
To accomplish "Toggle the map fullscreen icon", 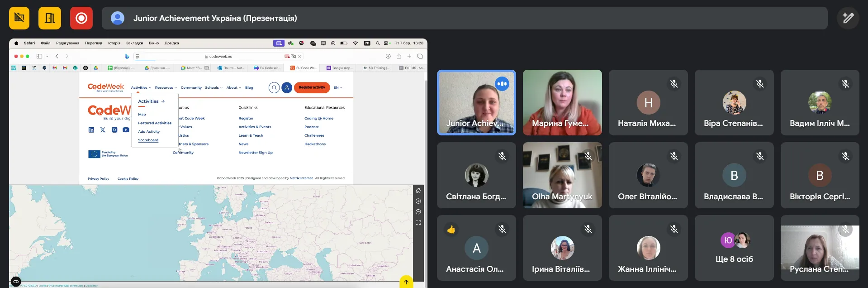I will tap(418, 223).
